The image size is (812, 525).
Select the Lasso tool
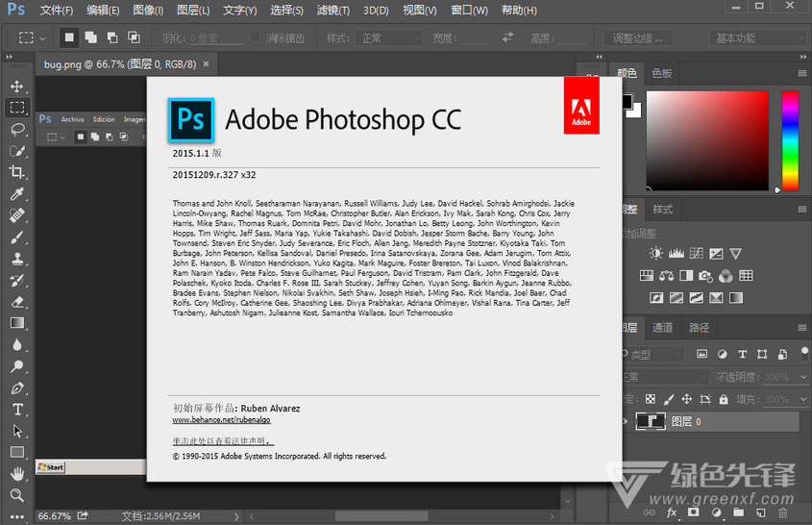(17, 129)
